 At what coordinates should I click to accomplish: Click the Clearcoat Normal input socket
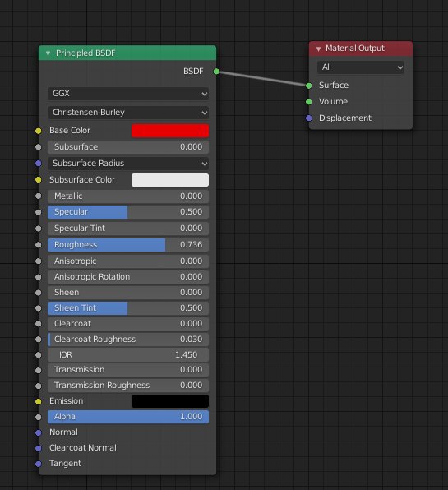point(39,448)
